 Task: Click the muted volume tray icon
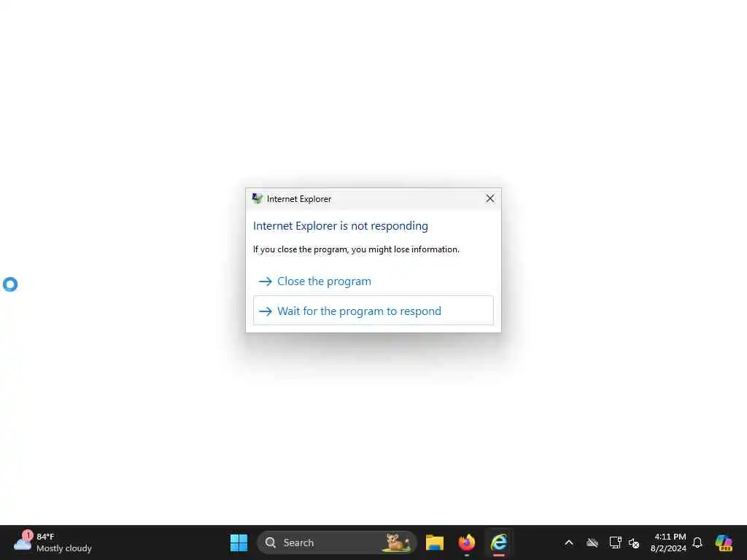[x=634, y=542]
